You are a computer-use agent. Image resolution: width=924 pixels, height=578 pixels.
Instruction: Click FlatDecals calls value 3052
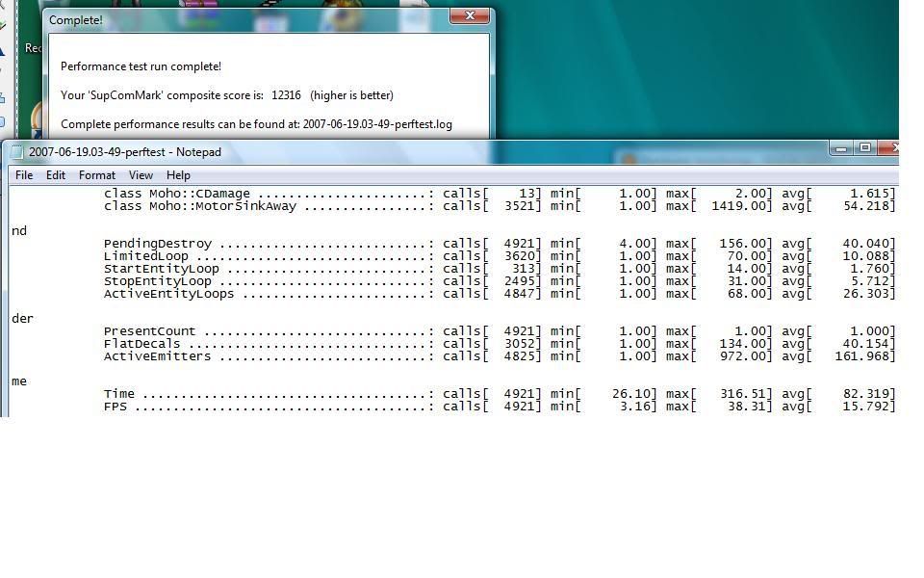point(520,344)
